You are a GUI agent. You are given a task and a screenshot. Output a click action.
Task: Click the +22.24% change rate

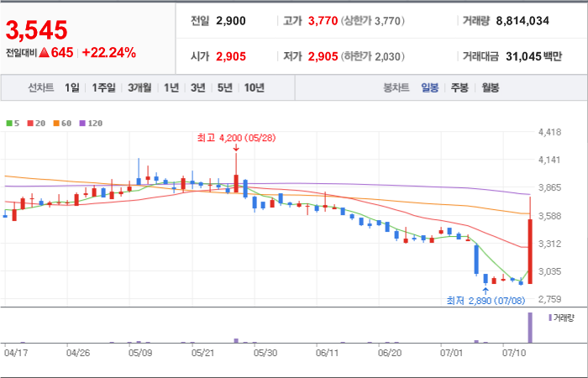point(108,53)
